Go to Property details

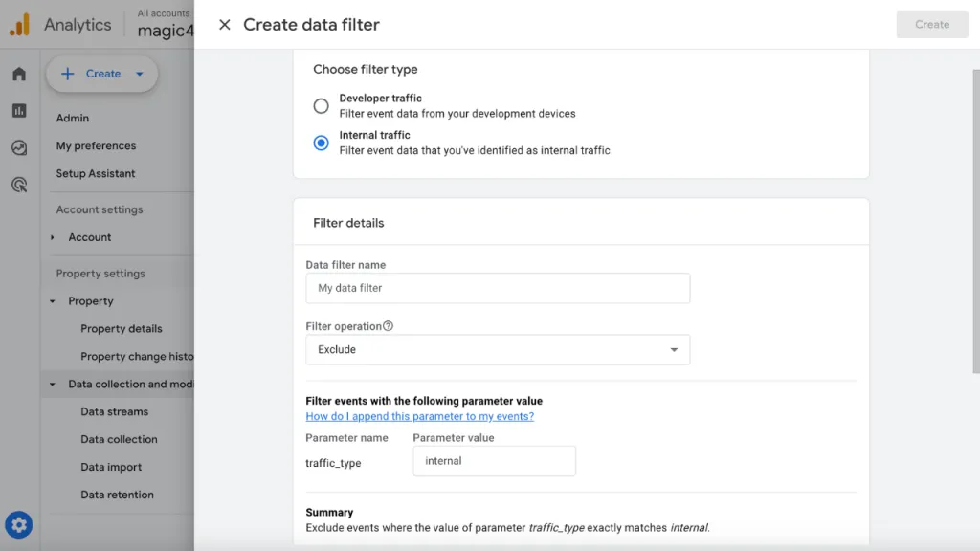point(122,329)
